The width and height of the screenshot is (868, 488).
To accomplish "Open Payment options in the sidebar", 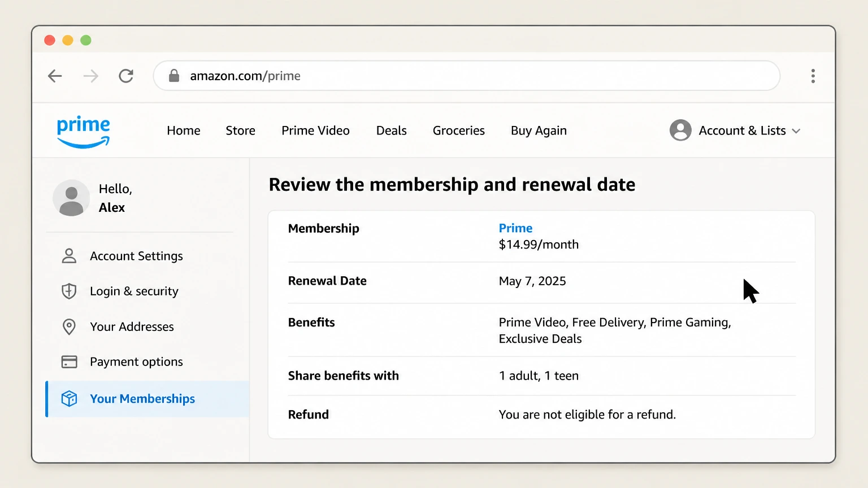I will point(136,361).
